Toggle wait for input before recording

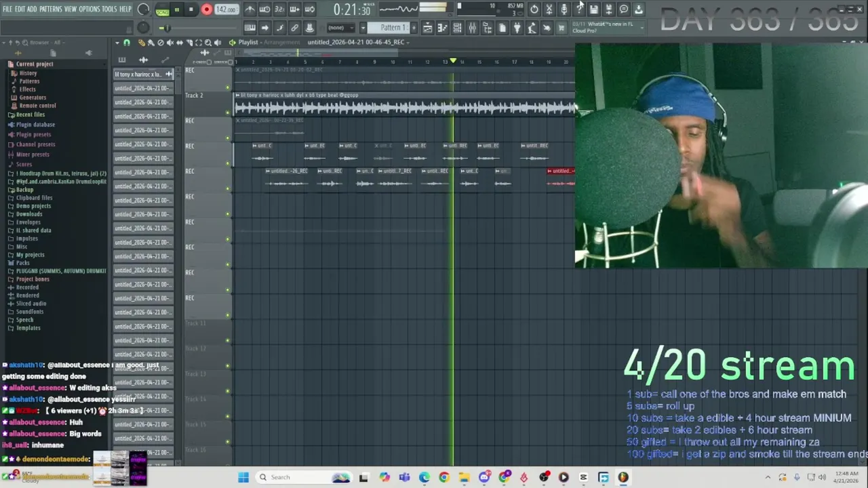(x=264, y=9)
